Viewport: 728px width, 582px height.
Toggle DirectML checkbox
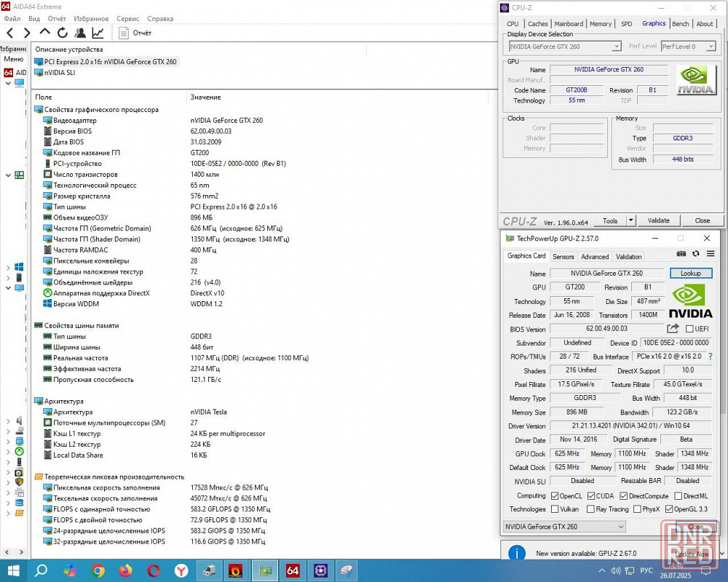pos(678,496)
